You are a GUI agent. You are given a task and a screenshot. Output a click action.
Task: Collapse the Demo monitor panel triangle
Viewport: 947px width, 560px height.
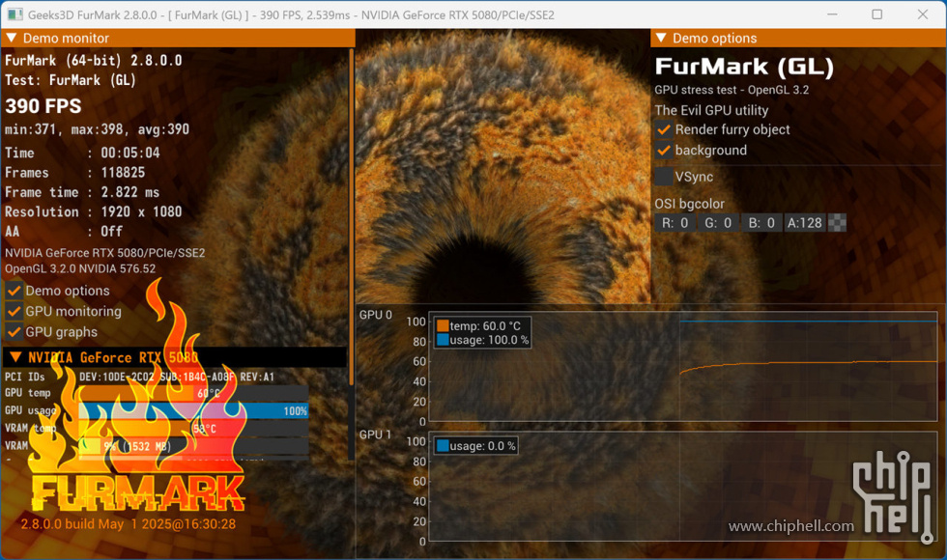(12, 39)
